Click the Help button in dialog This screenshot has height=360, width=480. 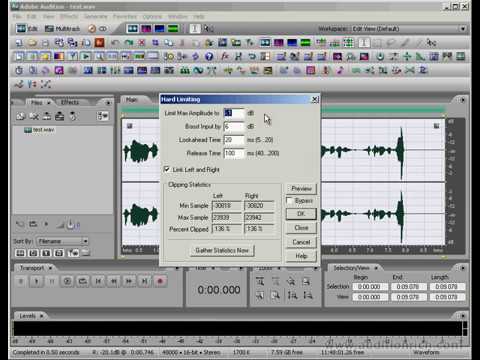(x=301, y=256)
